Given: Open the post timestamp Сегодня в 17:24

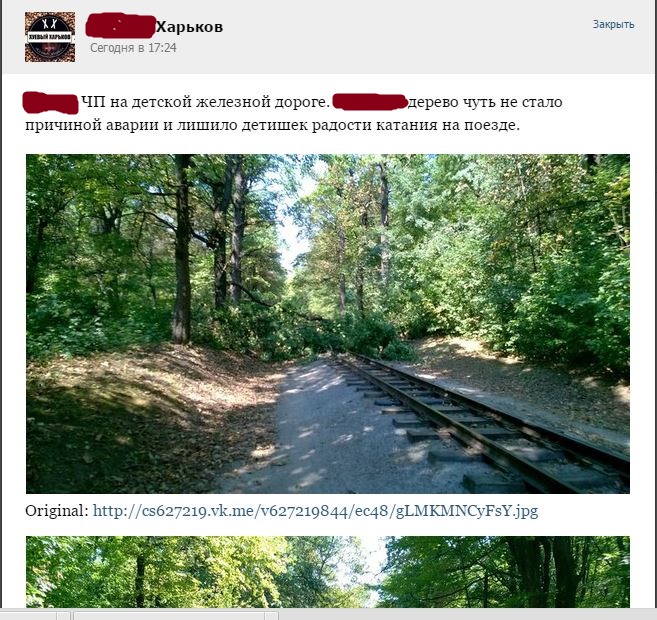Looking at the screenshot, I should click(133, 48).
